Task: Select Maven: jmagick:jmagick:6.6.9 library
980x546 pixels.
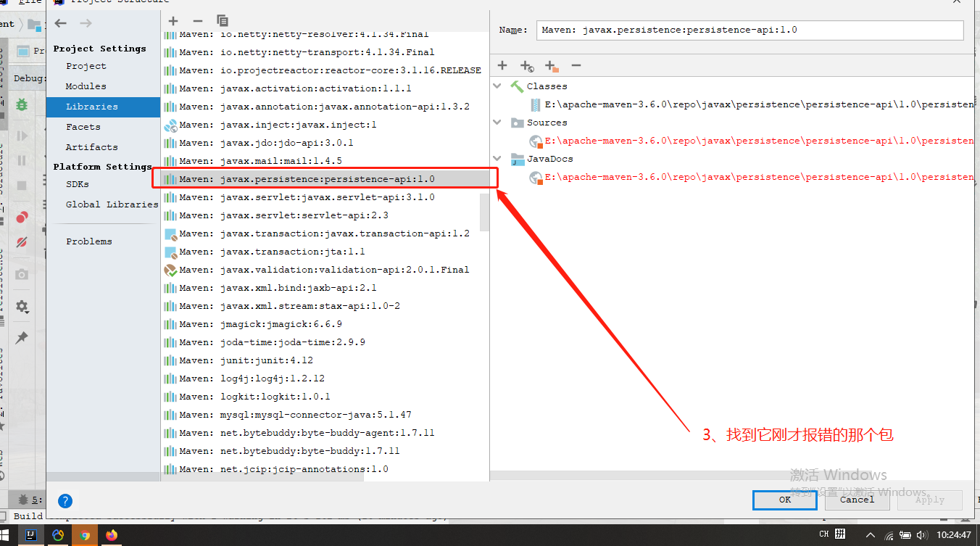Action: [x=325, y=324]
